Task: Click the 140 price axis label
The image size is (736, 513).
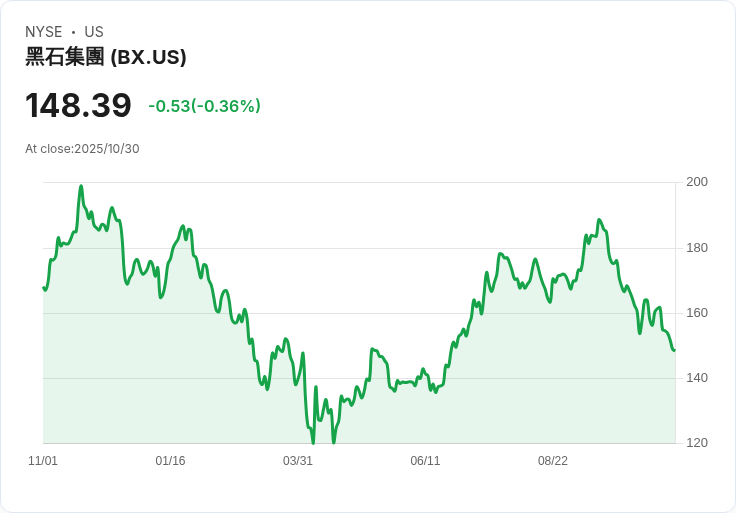Action: point(697,378)
